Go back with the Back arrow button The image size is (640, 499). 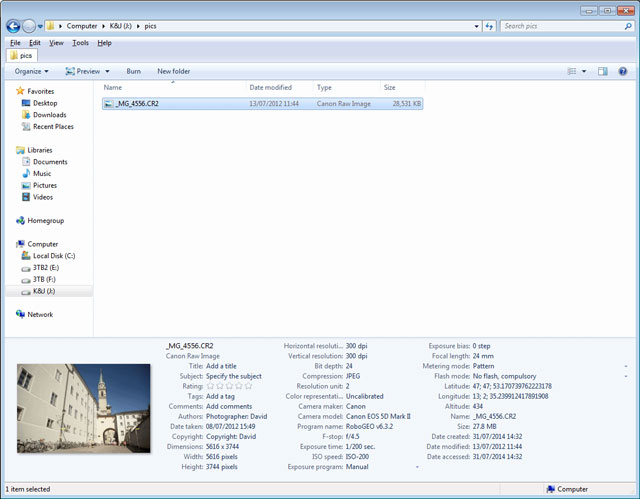(13, 27)
